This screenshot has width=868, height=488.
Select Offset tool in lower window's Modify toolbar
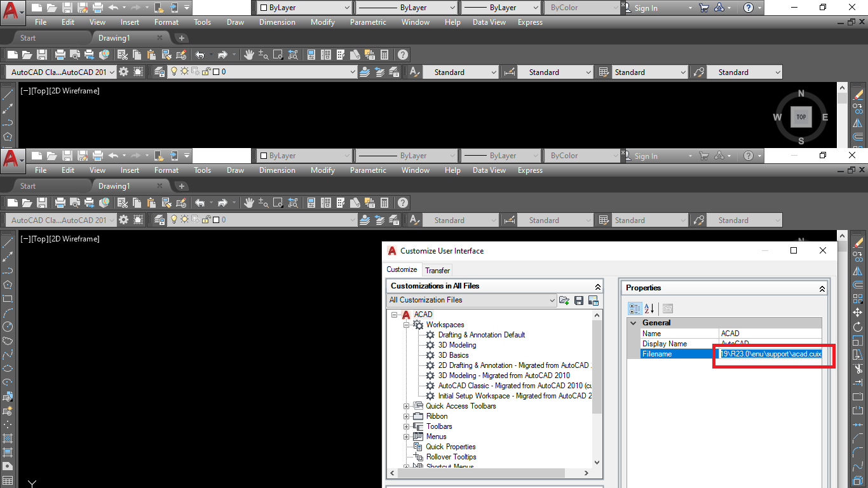[x=858, y=284]
